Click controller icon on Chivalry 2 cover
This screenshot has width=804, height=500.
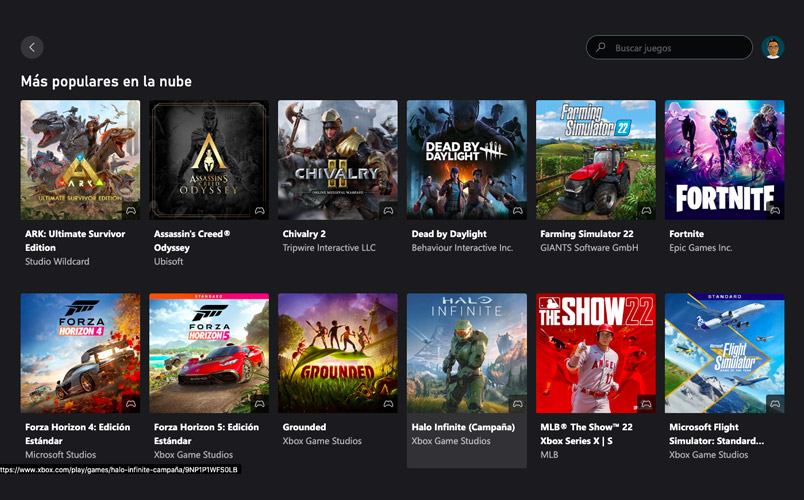click(x=388, y=210)
